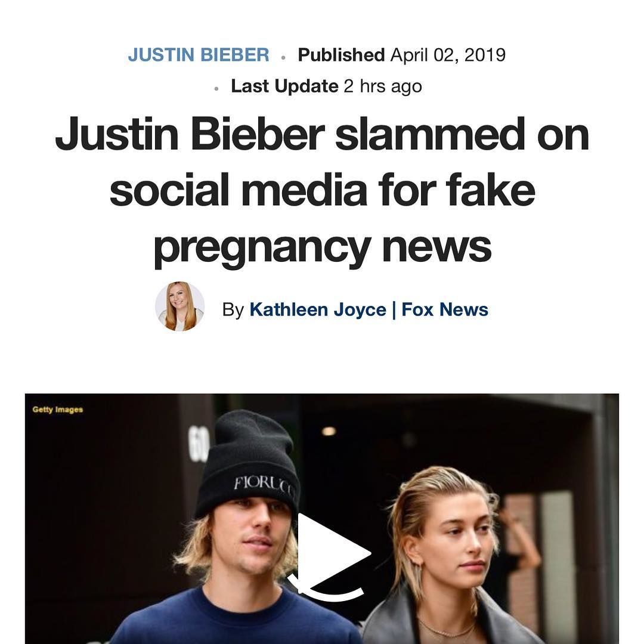Click the author's round profile photo
Viewport: 644px width, 644px height.
click(179, 306)
